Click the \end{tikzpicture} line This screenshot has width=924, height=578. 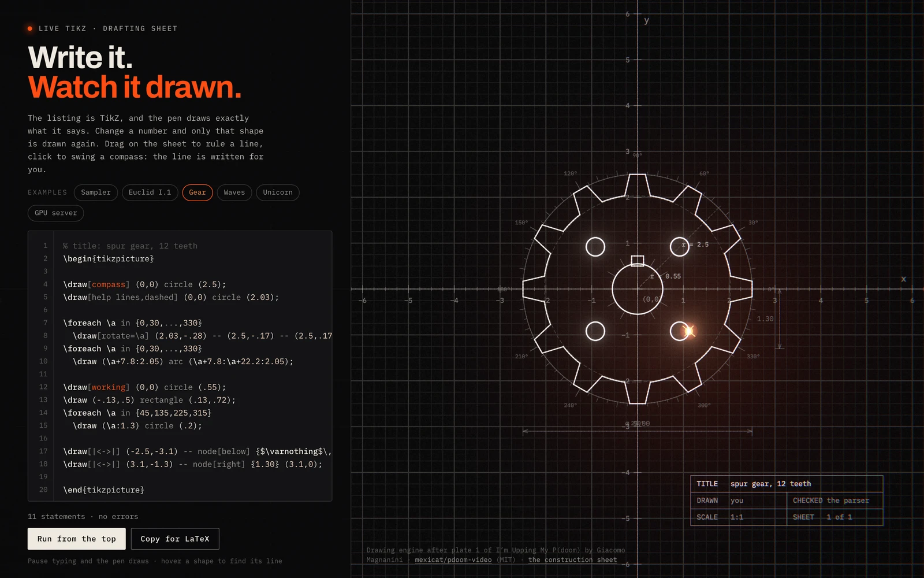coord(103,490)
